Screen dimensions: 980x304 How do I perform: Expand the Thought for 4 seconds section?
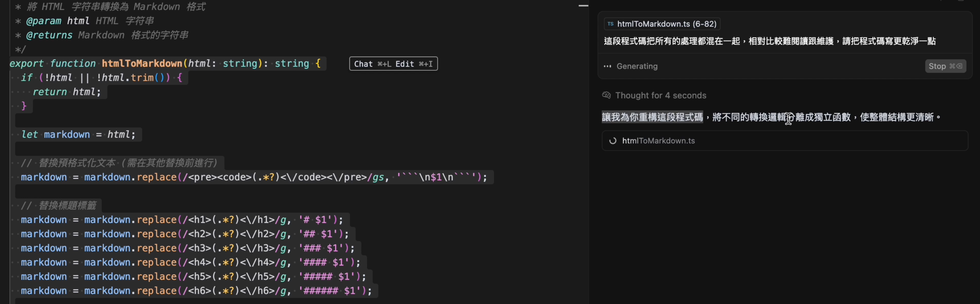click(660, 96)
